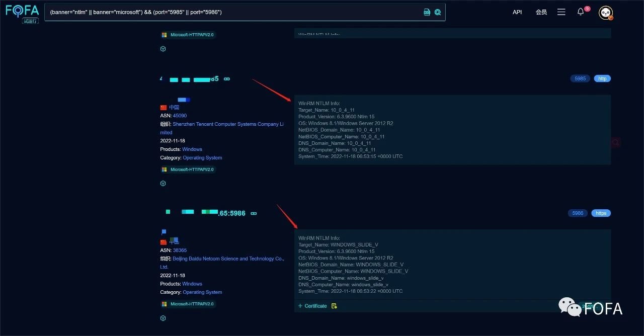Viewport: 644px width, 336px height.
Task: Open the API menu item
Action: coord(517,12)
